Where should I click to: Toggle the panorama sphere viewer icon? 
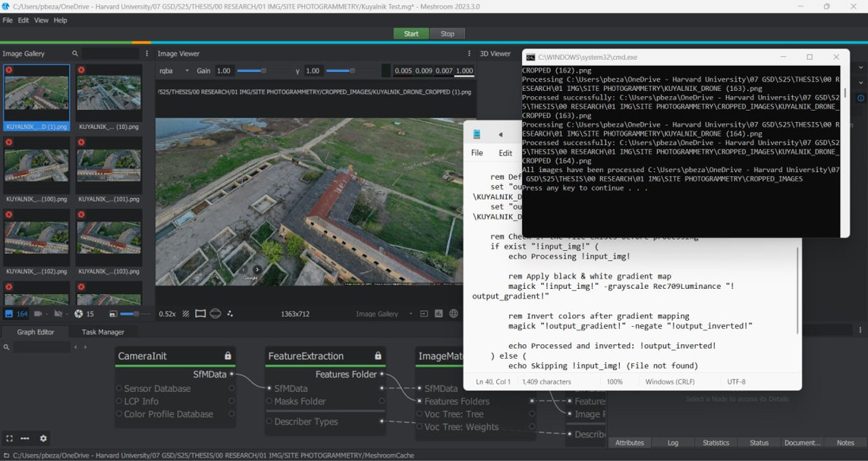215,314
